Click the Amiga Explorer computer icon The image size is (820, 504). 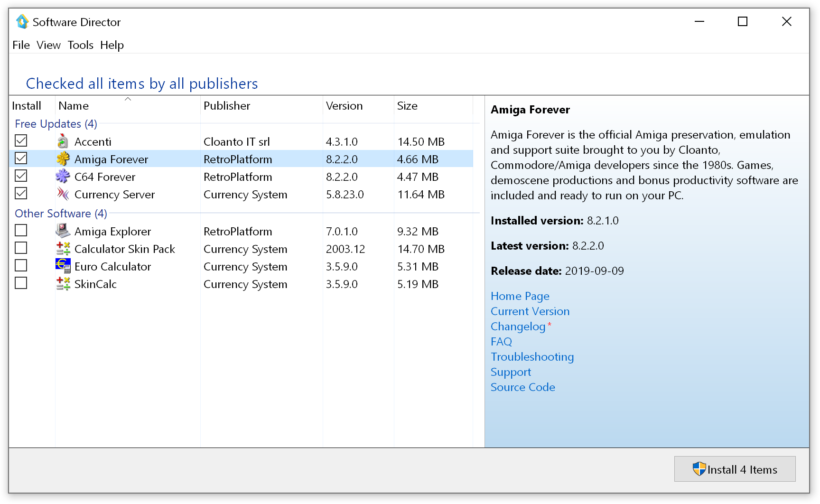(63, 231)
